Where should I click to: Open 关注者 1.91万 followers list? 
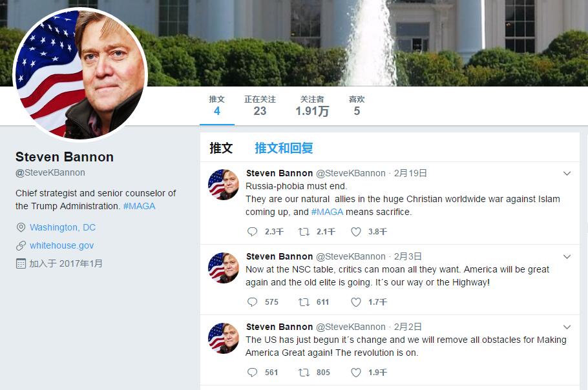[312, 106]
